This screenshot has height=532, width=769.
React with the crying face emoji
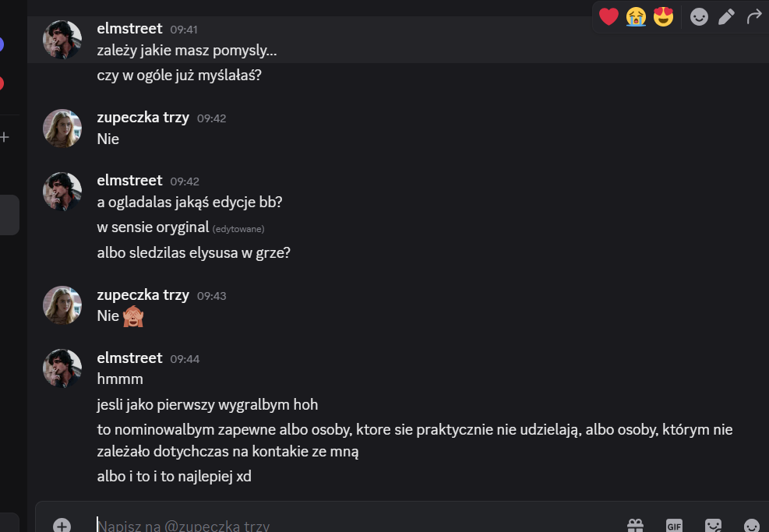636,16
